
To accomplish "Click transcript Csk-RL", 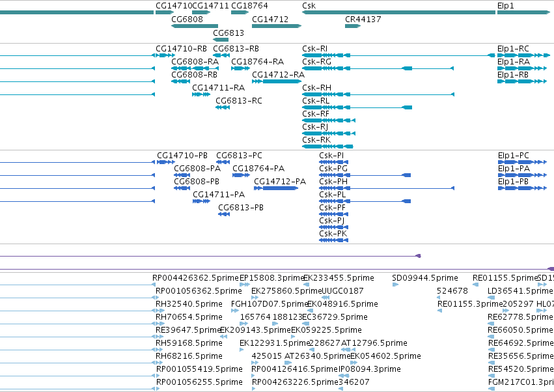I will point(357,107).
